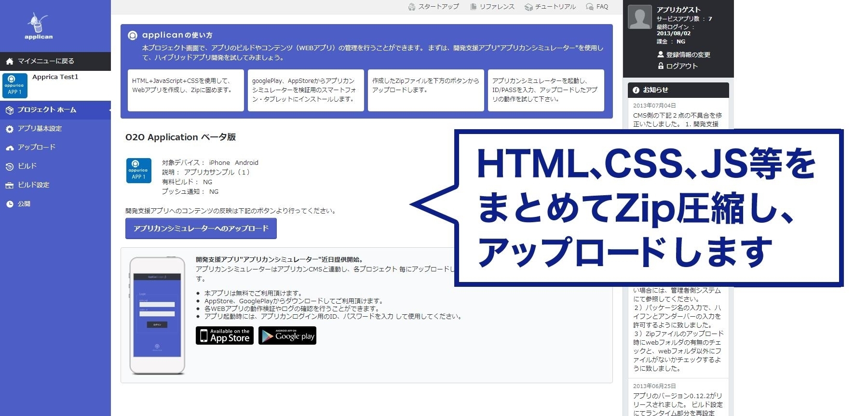This screenshot has height=416, width=868.
Task: Click news date 2013年07月04日
Action: pos(654,106)
